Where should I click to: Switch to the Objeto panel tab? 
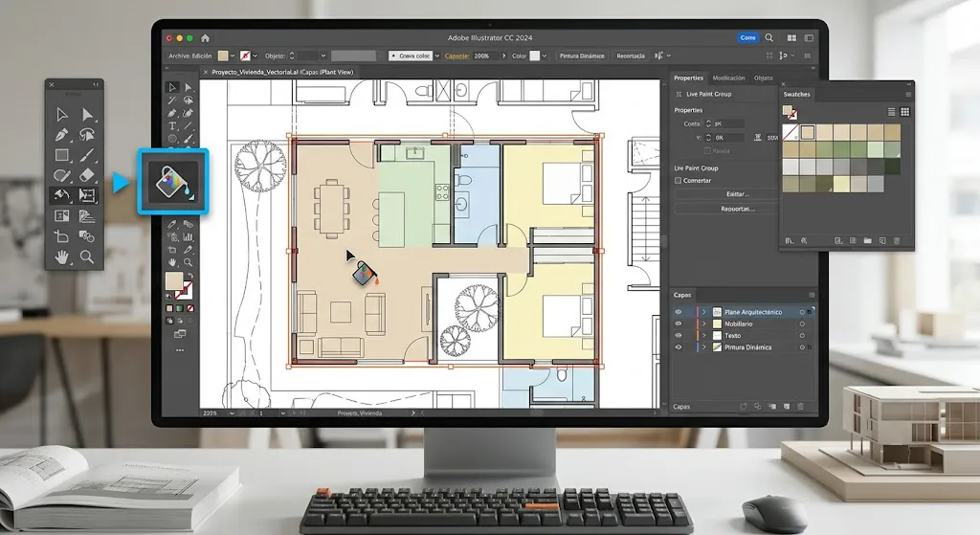click(x=763, y=78)
